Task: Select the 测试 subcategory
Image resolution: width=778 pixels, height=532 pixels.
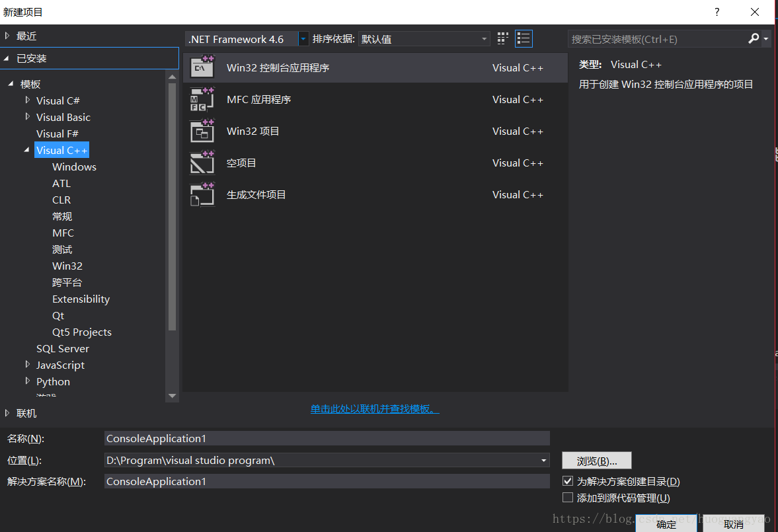Action: (62, 250)
